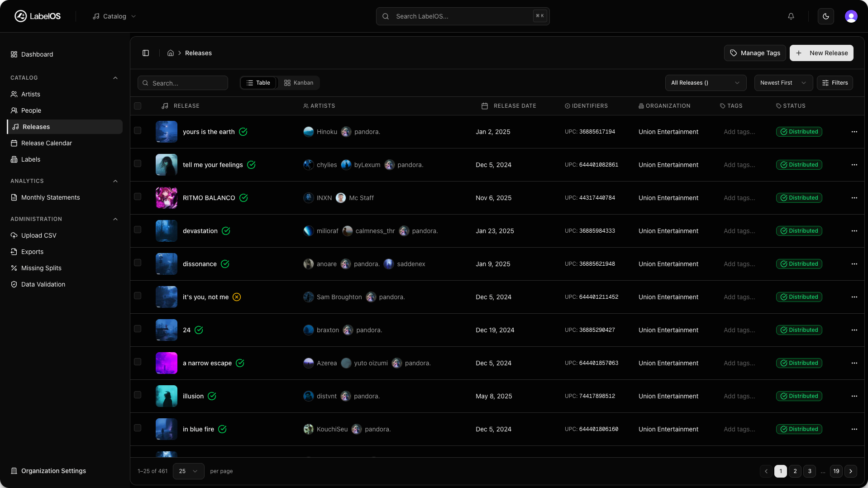Open the notifications bell icon

(791, 16)
